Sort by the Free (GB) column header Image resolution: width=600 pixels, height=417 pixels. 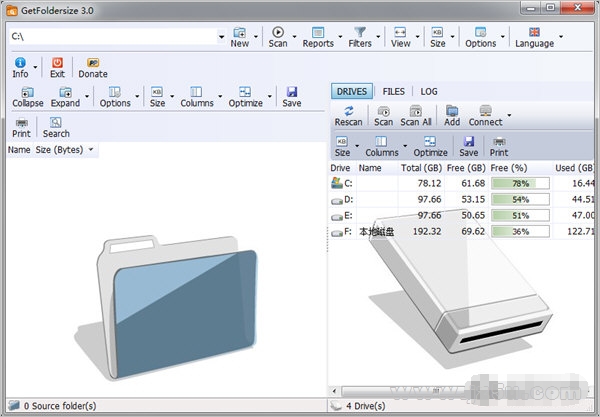[466, 168]
